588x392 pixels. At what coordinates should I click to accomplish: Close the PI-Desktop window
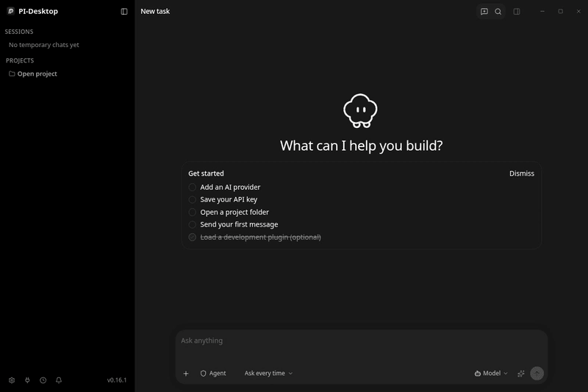pos(578,11)
